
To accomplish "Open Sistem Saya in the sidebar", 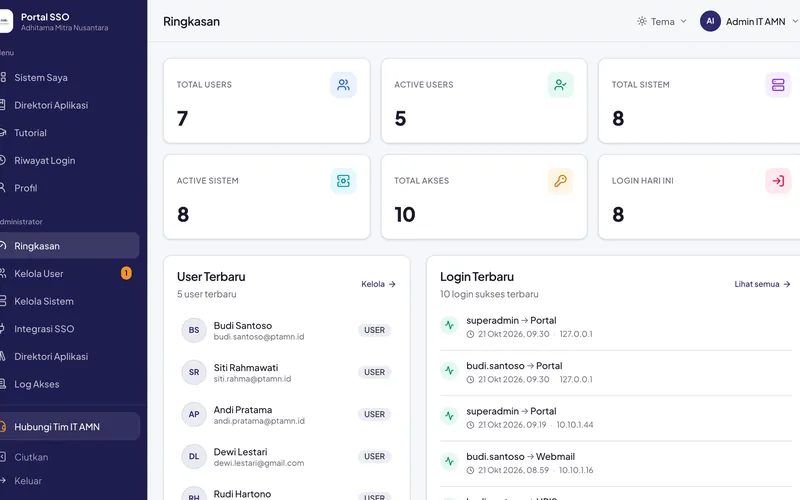I will (x=69, y=78).
